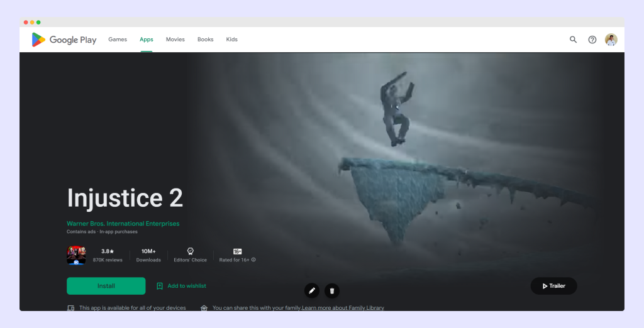Click the pencil edit icon
Viewport: 644px width, 328px height.
[x=312, y=291]
